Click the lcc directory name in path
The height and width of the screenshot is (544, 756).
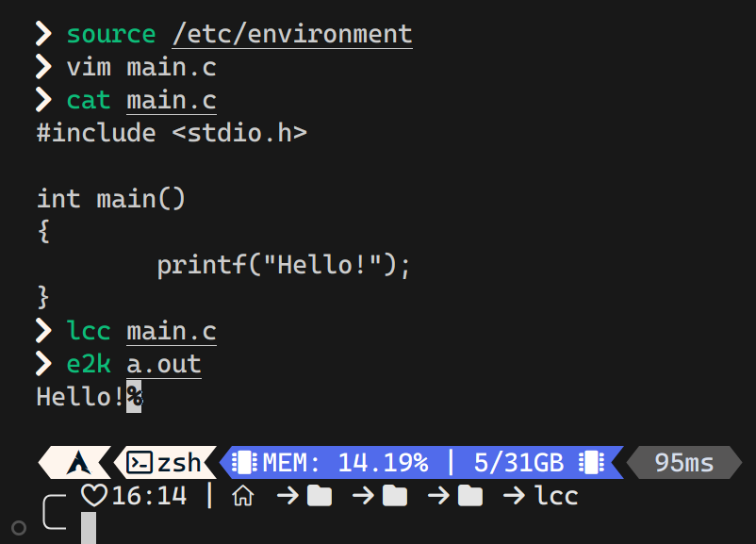tap(556, 496)
